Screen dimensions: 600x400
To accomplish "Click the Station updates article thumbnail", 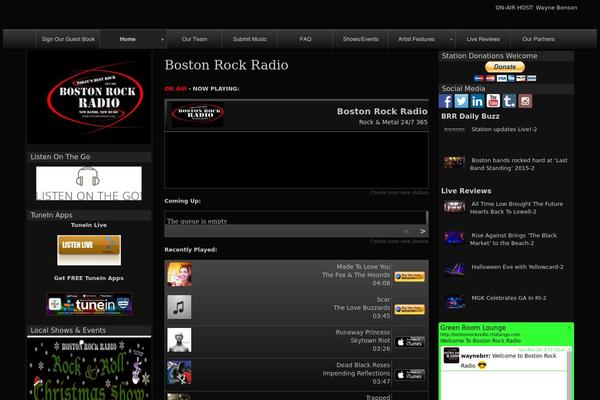I will [454, 130].
